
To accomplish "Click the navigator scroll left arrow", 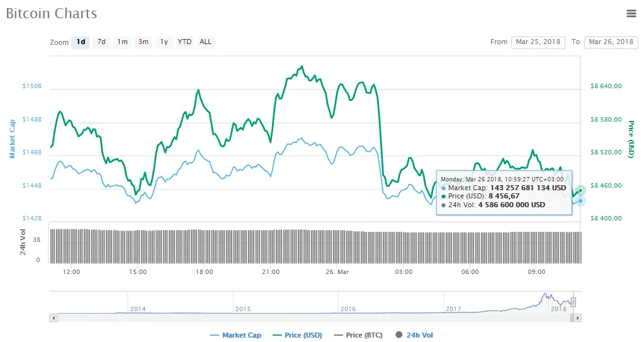I will click(x=54, y=319).
